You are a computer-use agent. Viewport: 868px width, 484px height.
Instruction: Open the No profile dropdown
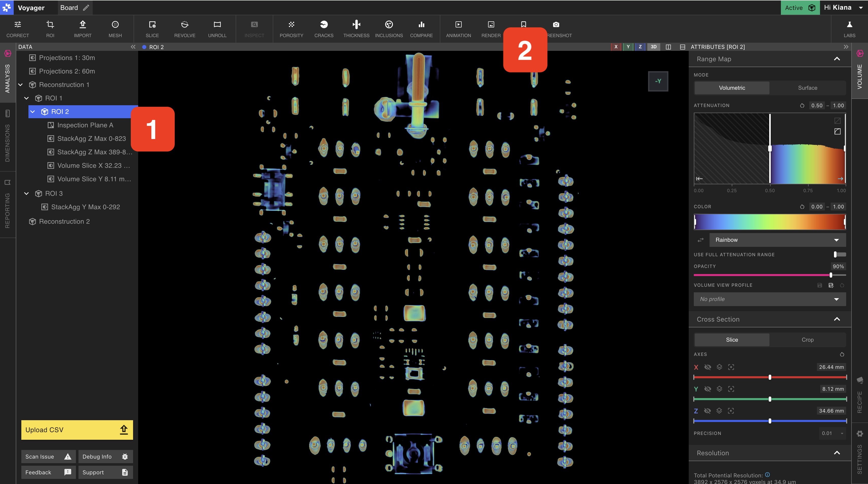pos(770,299)
